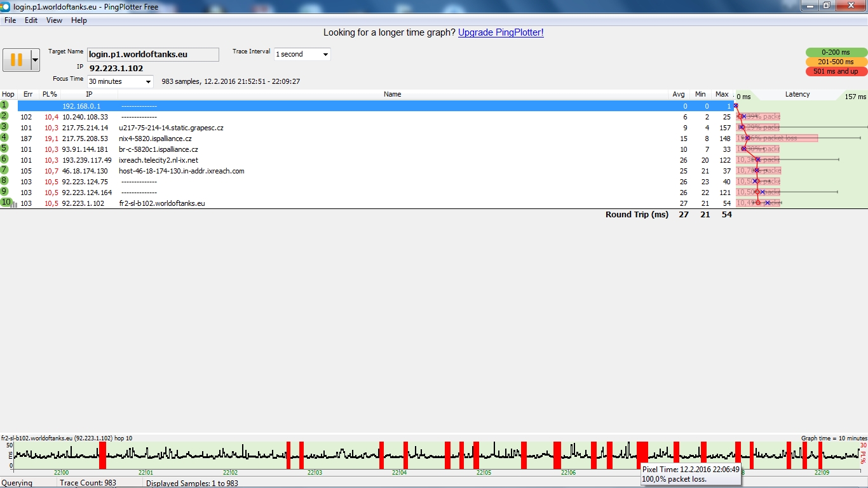The image size is (868, 488).
Task: Select the hop 4 green circle icon
Action: click(x=4, y=137)
